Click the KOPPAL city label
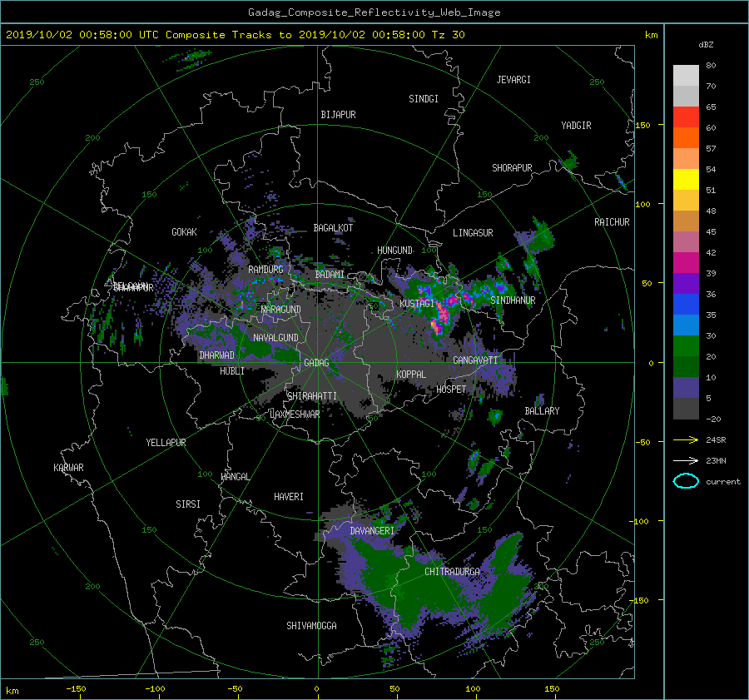 [x=411, y=375]
